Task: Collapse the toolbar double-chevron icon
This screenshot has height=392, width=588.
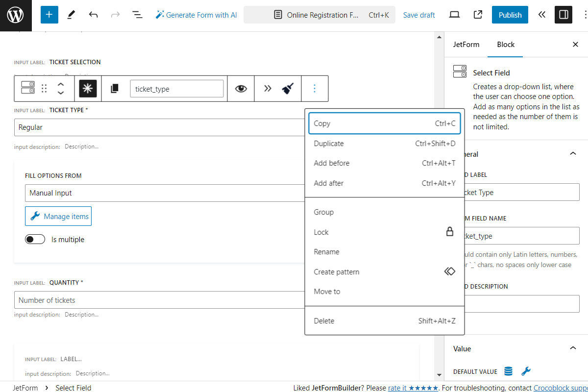Action: point(541,15)
